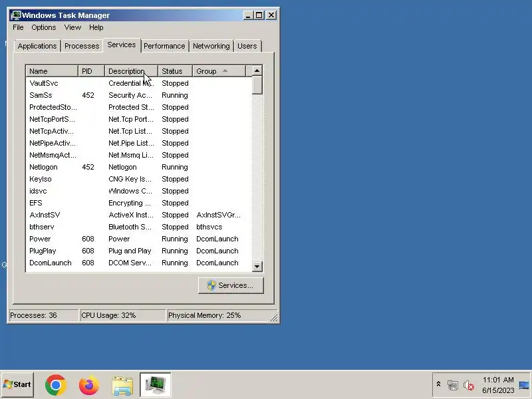The image size is (532, 399).
Task: Open the View menu
Action: tap(72, 27)
